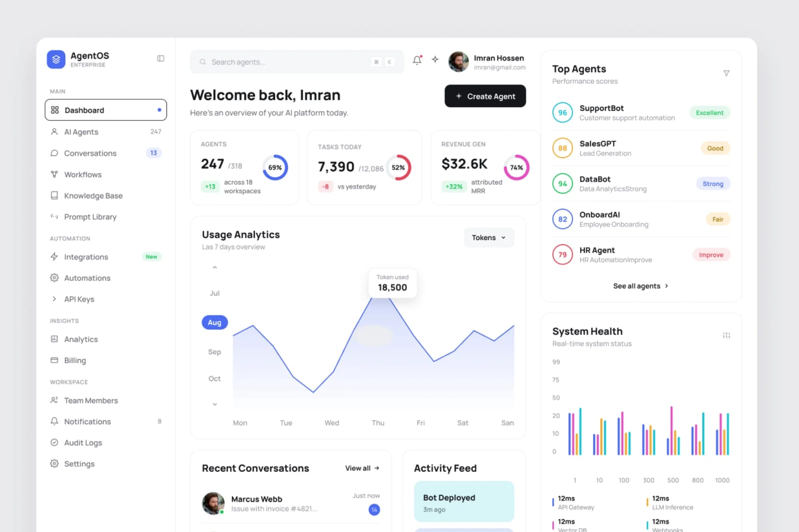Collapse the sidebar panel icon

(161, 58)
